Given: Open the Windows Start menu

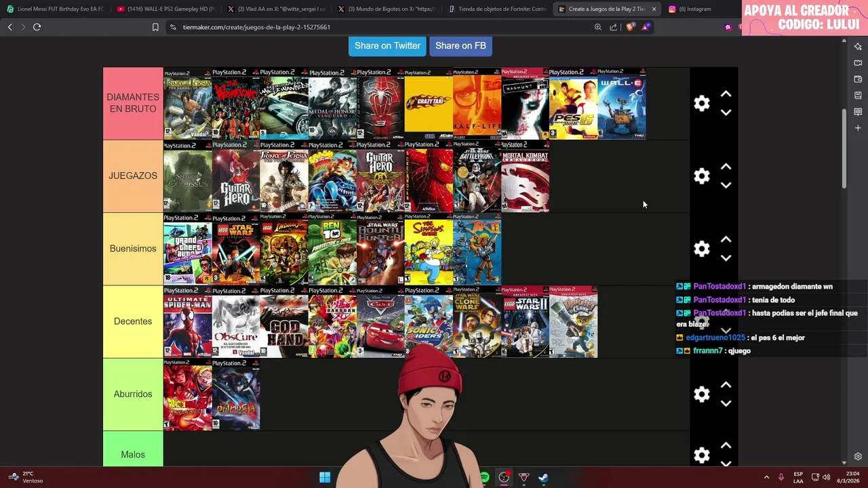Looking at the screenshot, I should tap(325, 477).
